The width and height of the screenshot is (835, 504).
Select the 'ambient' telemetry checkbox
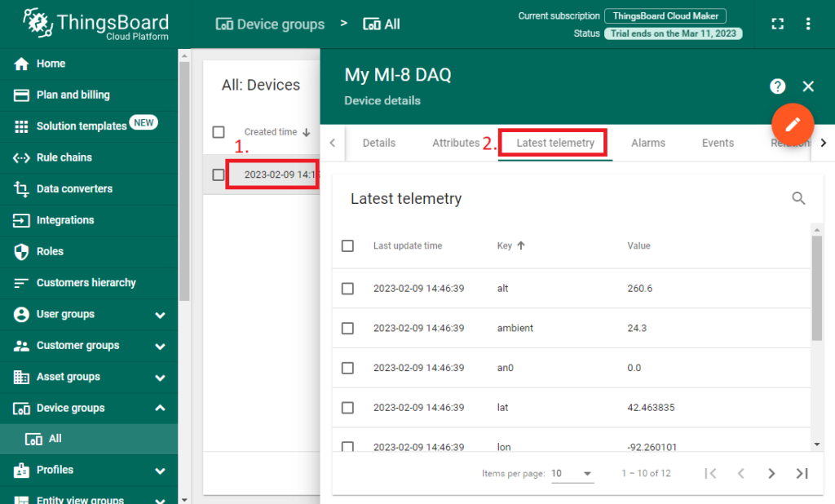coord(348,328)
